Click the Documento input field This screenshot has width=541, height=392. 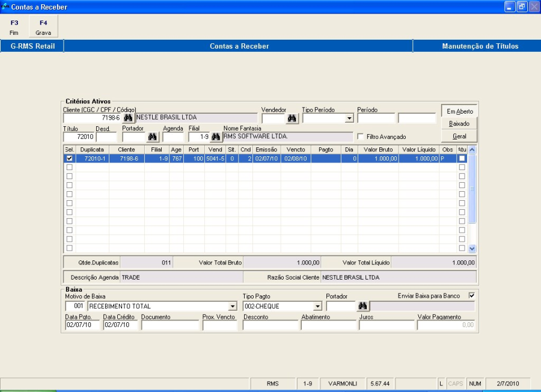(170, 325)
